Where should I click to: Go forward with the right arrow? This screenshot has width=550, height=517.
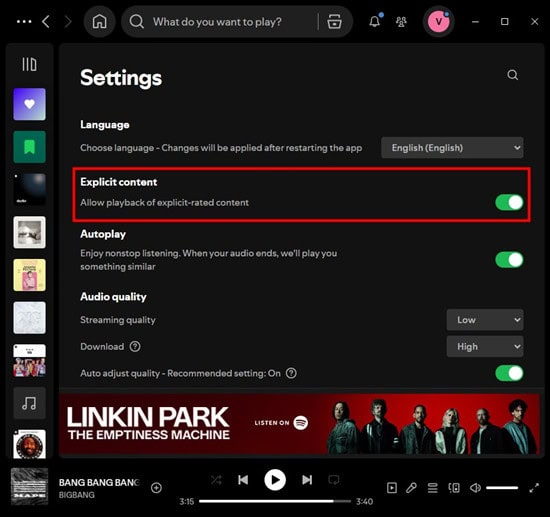pyautogui.click(x=68, y=22)
